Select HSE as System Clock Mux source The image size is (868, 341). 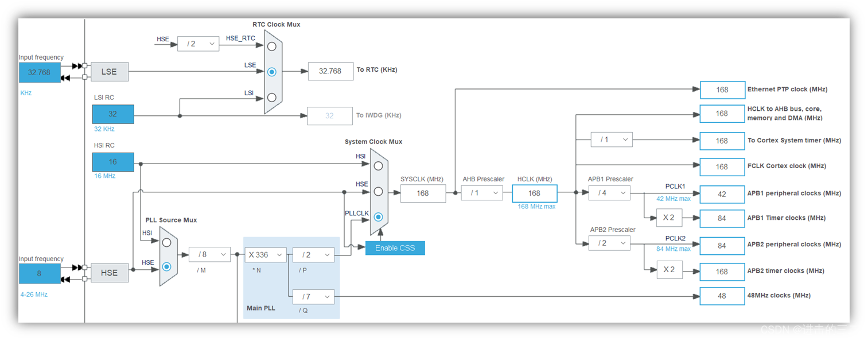[377, 191]
